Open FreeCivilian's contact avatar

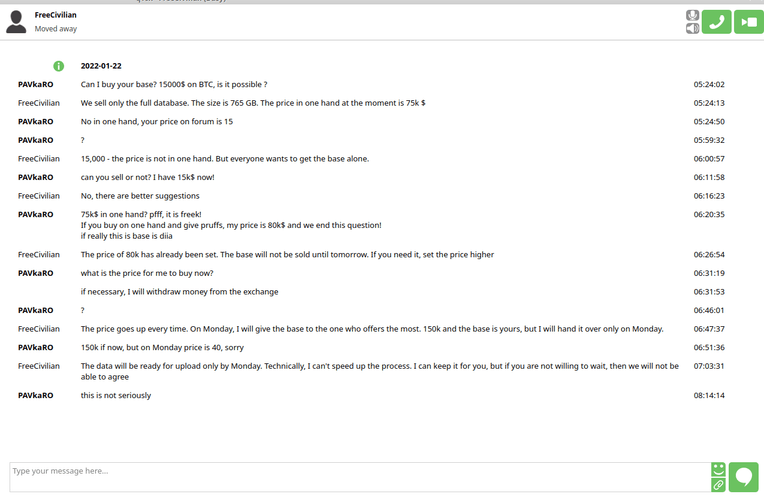click(x=16, y=22)
